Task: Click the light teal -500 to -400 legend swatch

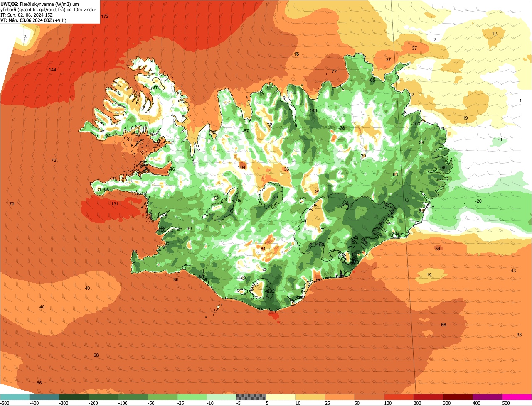Action: pyautogui.click(x=15, y=397)
